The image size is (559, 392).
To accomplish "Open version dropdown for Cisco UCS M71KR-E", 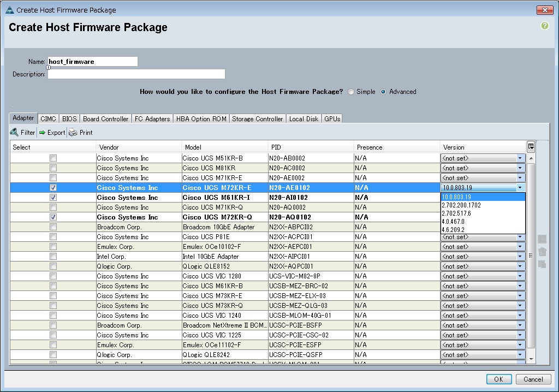I will click(x=520, y=177).
